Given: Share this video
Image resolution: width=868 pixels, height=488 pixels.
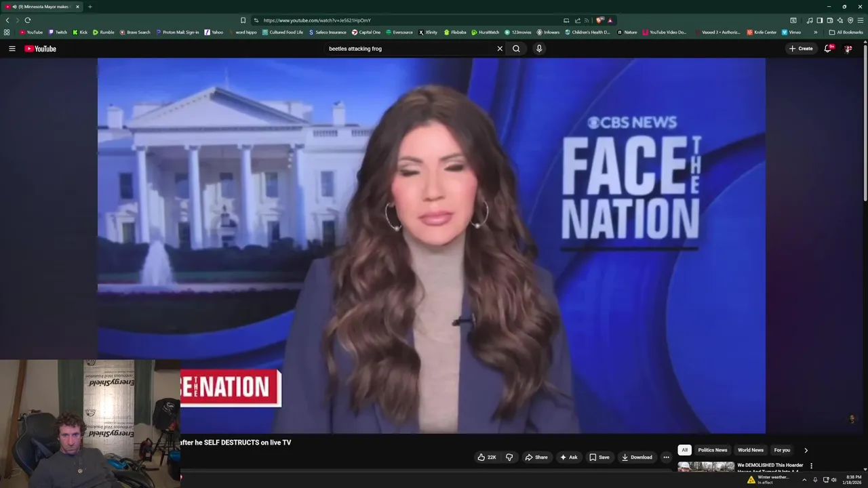Looking at the screenshot, I should [536, 457].
